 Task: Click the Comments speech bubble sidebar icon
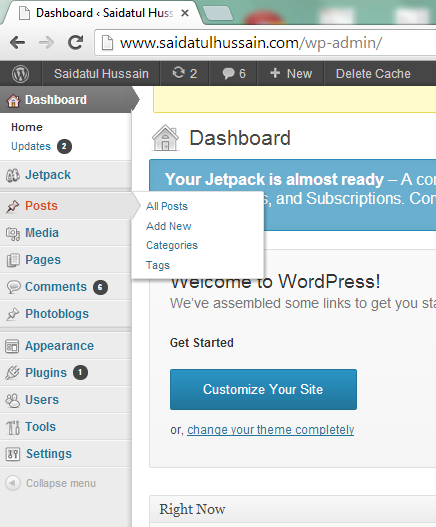click(13, 287)
